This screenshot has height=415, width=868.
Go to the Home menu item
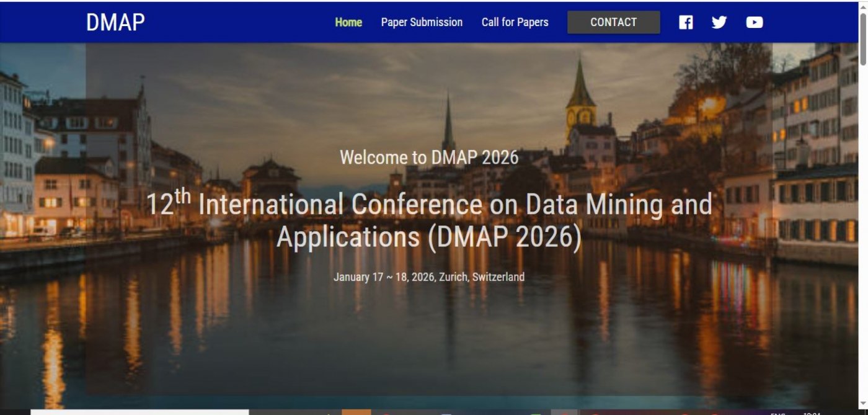[x=348, y=22]
